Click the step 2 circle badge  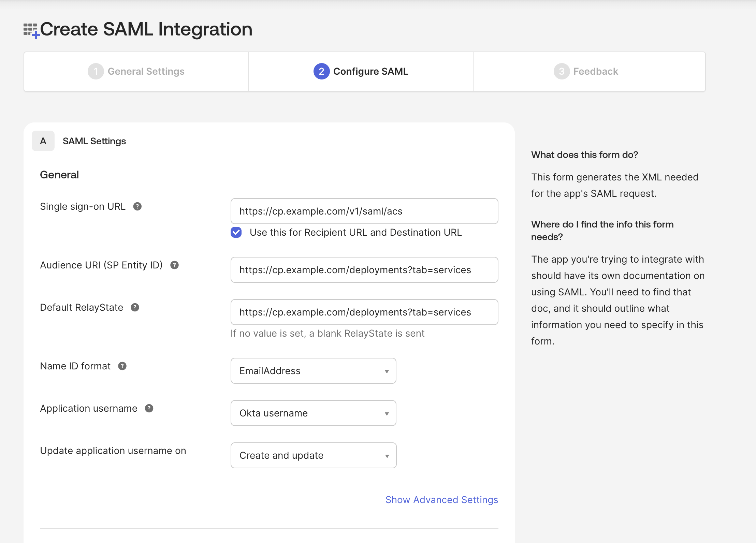coord(321,71)
